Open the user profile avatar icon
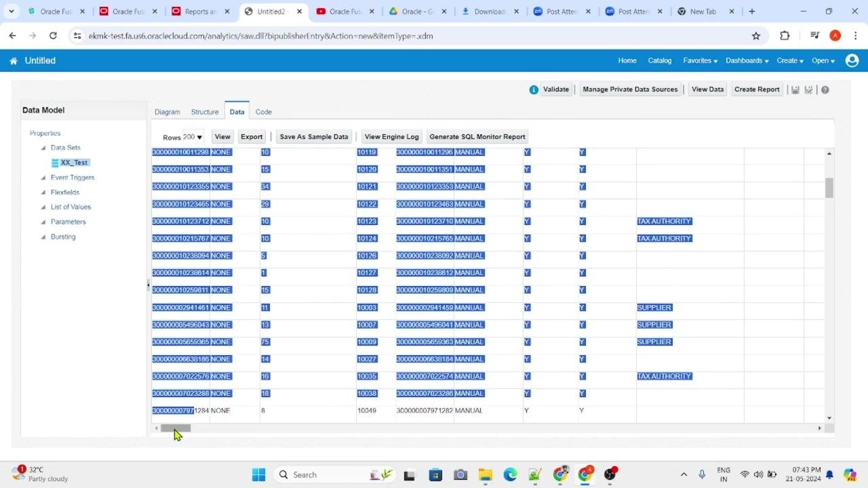Image resolution: width=868 pixels, height=488 pixels. 852,60
